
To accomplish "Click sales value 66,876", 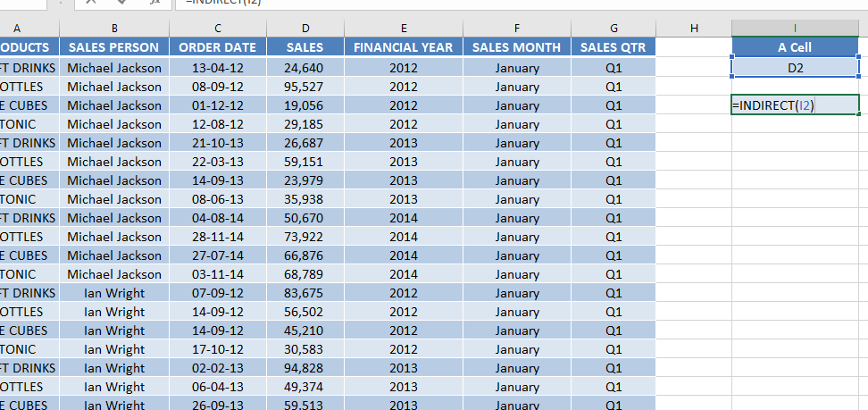I will [x=305, y=255].
